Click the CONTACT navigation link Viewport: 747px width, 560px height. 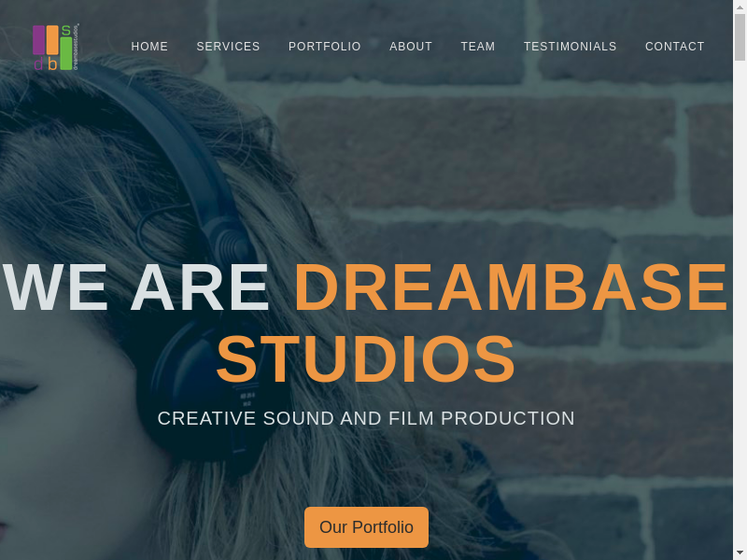pyautogui.click(x=674, y=46)
